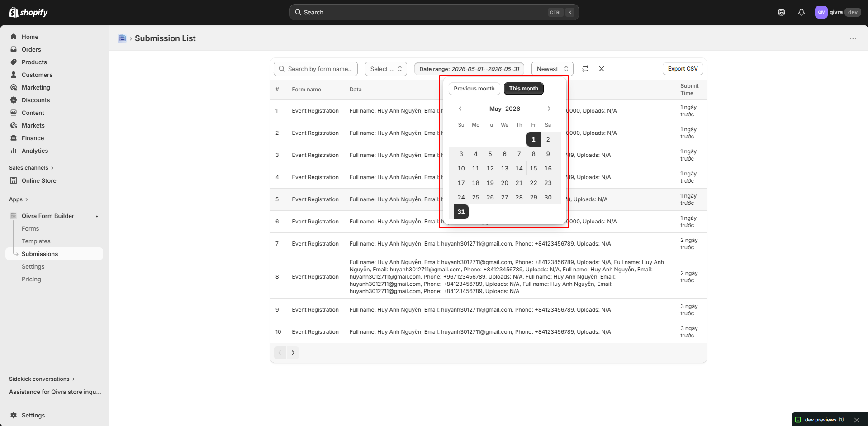Click the Finance bank icon

point(14,138)
